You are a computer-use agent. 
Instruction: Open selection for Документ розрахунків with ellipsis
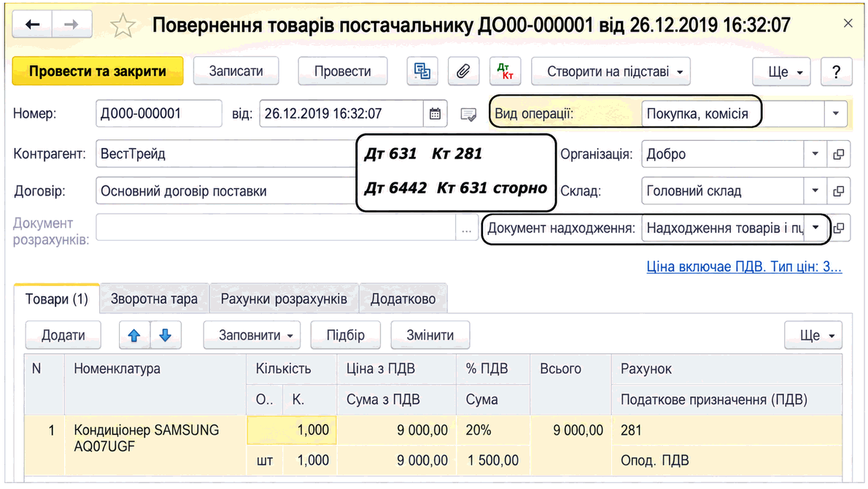[x=467, y=228]
